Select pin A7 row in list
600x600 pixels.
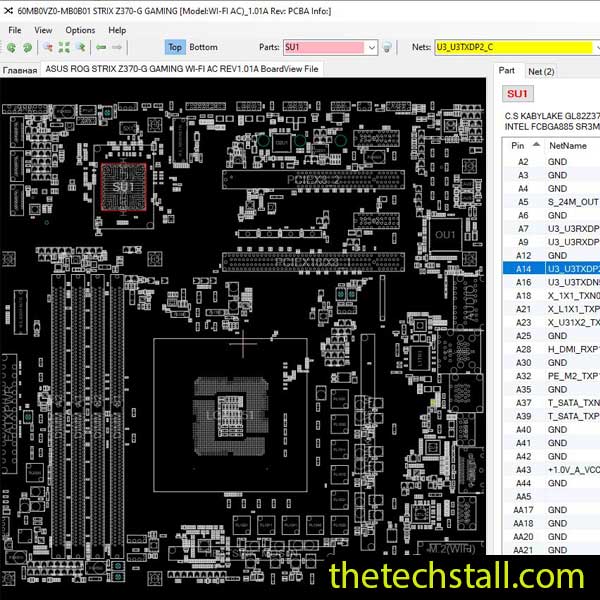pos(551,229)
